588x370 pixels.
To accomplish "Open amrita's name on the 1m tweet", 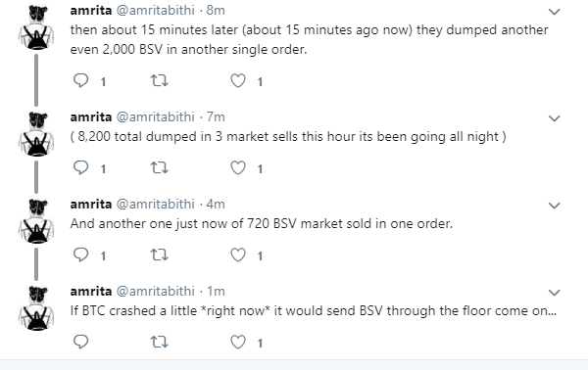I will [91, 291].
